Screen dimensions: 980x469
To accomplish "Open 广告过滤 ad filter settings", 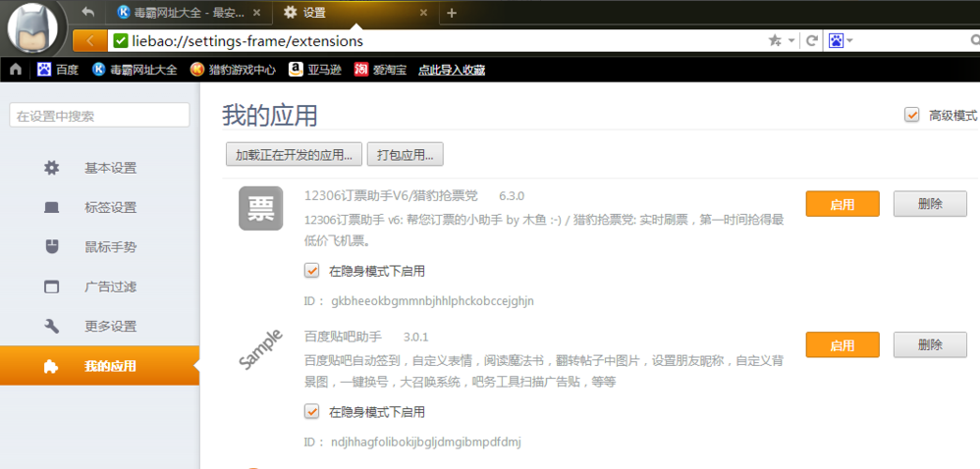I will pyautogui.click(x=110, y=287).
